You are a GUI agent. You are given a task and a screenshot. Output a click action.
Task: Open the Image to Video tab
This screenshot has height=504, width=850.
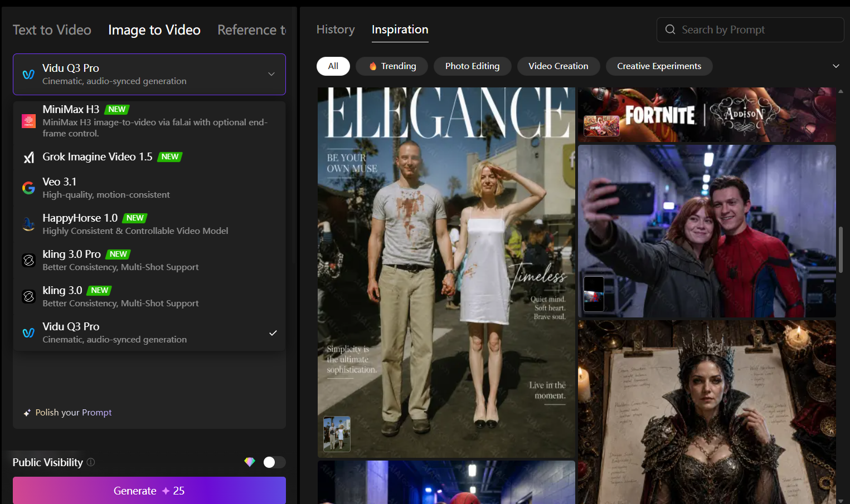(154, 30)
